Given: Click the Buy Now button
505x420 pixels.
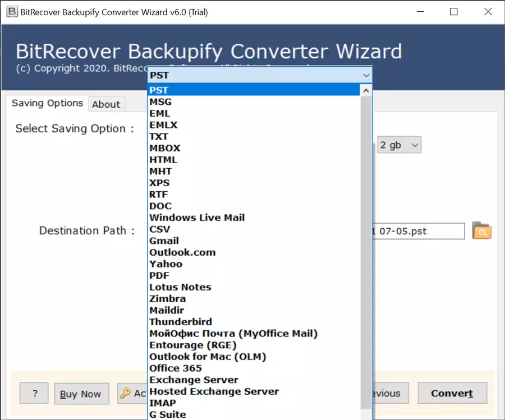Looking at the screenshot, I should coord(81,394).
